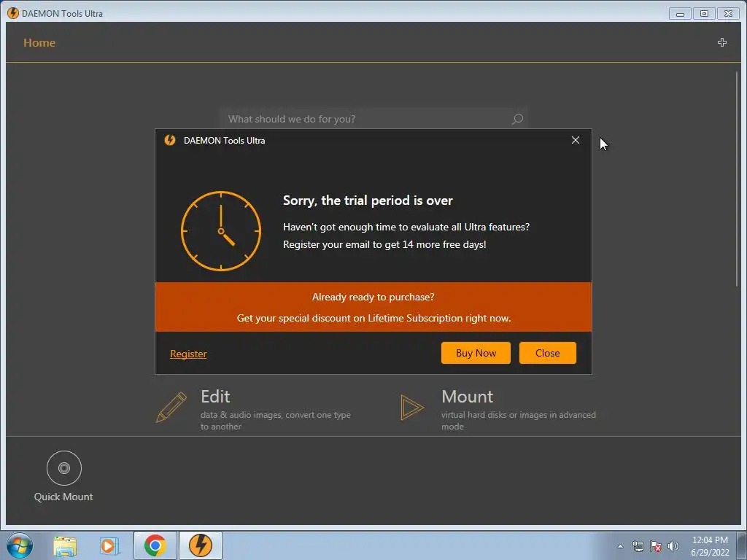Click the Edit pencil icon
The height and width of the screenshot is (560, 747).
[x=171, y=407]
